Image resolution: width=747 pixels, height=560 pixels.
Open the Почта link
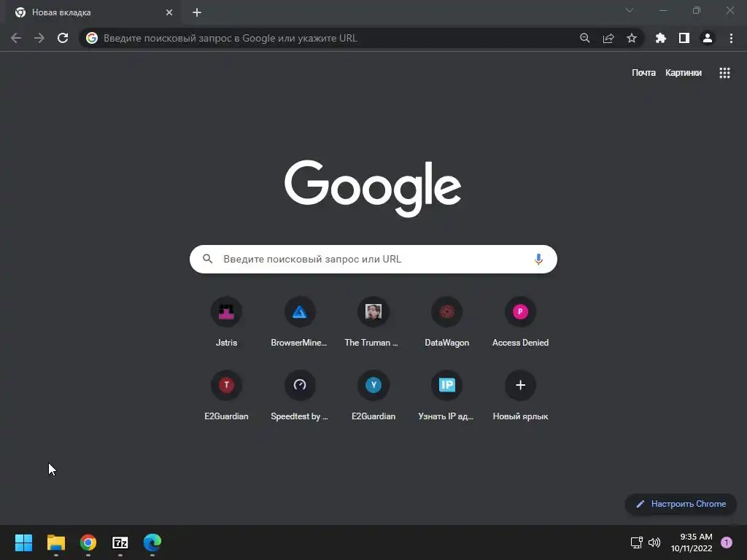coord(643,73)
